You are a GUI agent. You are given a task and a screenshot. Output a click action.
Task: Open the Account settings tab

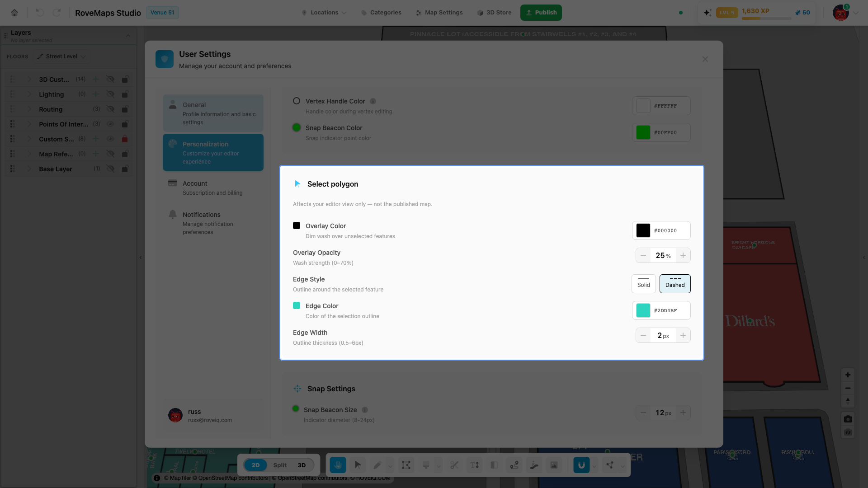point(213,188)
